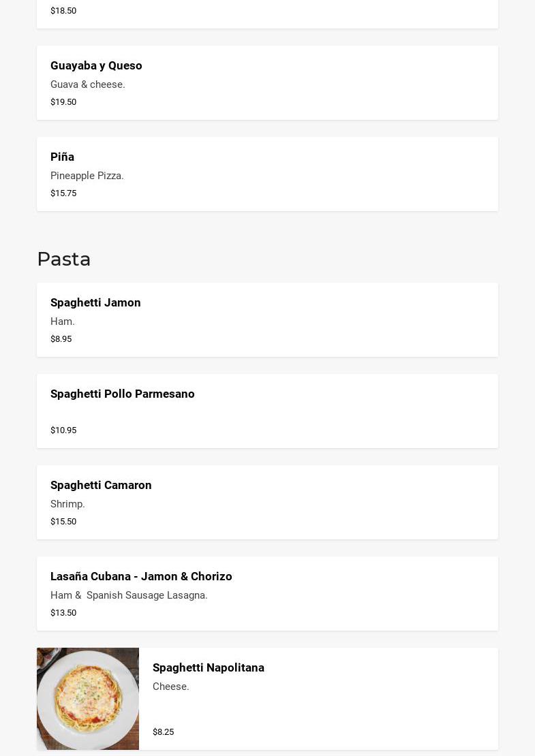Click the 'Pineapple Pizza.' description text

[x=87, y=176]
